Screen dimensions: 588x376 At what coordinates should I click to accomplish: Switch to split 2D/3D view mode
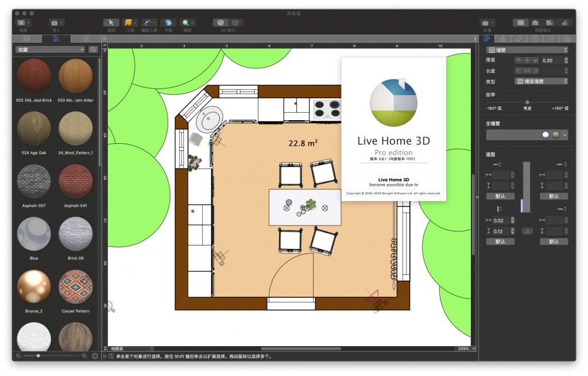[550, 22]
